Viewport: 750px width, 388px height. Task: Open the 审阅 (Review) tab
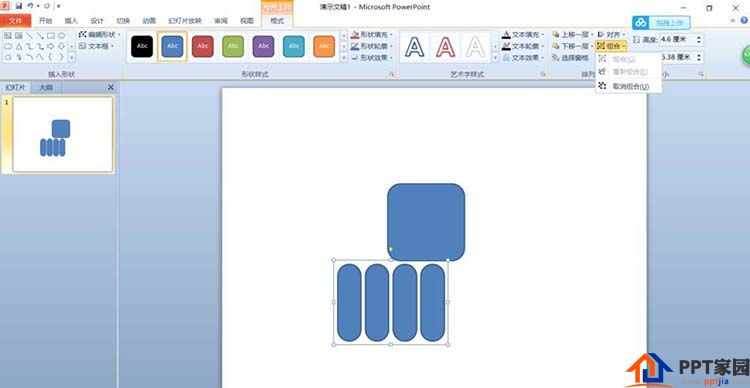click(x=221, y=21)
